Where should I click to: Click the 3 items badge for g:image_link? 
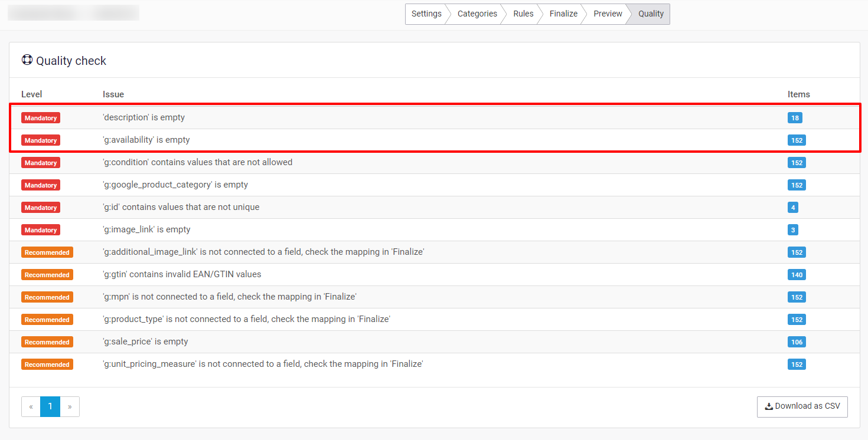[792, 230]
